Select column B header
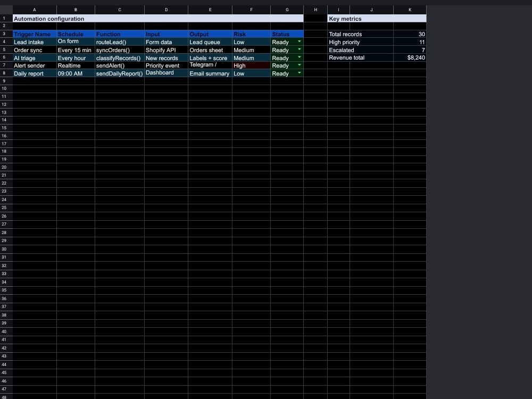The image size is (532, 399). tap(76, 10)
